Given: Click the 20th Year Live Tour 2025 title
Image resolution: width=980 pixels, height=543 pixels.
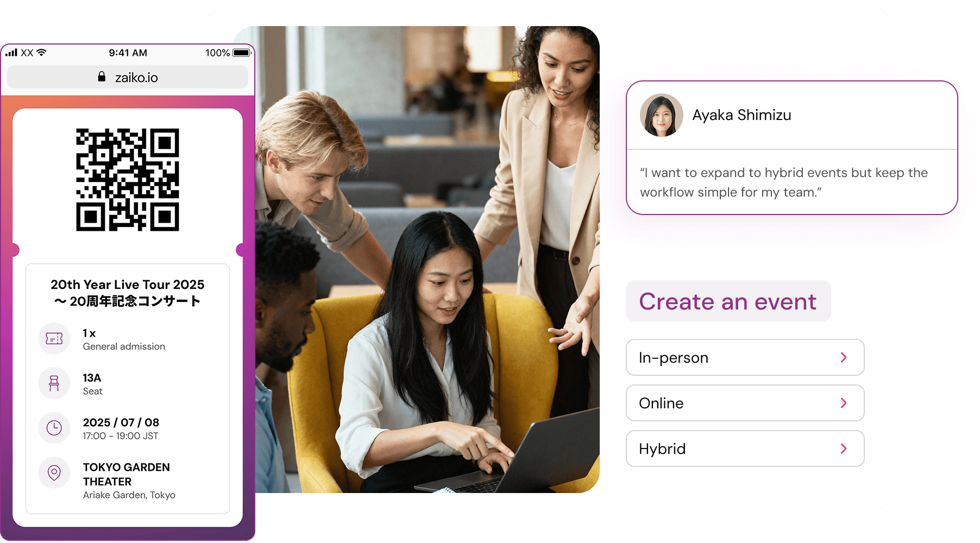Looking at the screenshot, I should click(x=128, y=285).
